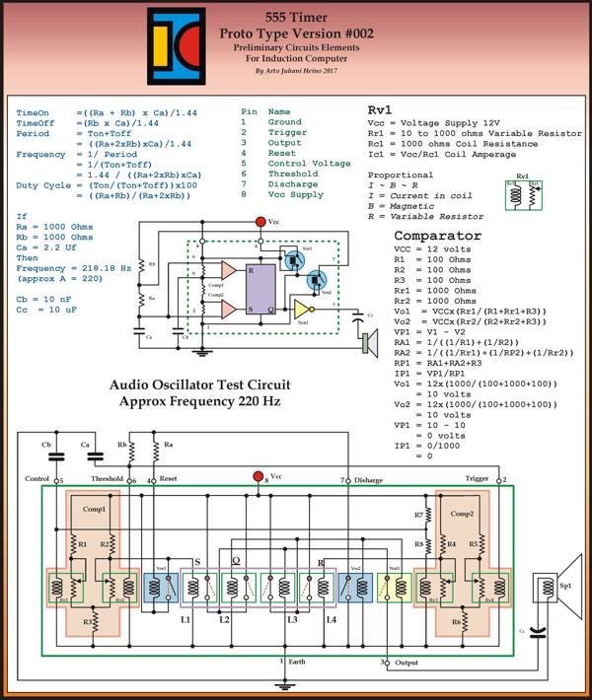Click the red Vcc pin 8 terminal
Screen dimensions: 592x700
click(x=259, y=477)
